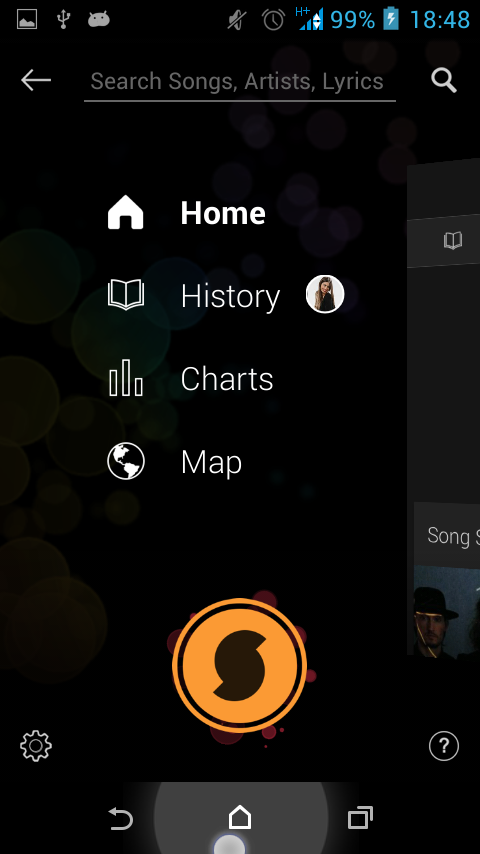The height and width of the screenshot is (854, 480).
Task: Open settings via the gear icon
Action: [36, 746]
